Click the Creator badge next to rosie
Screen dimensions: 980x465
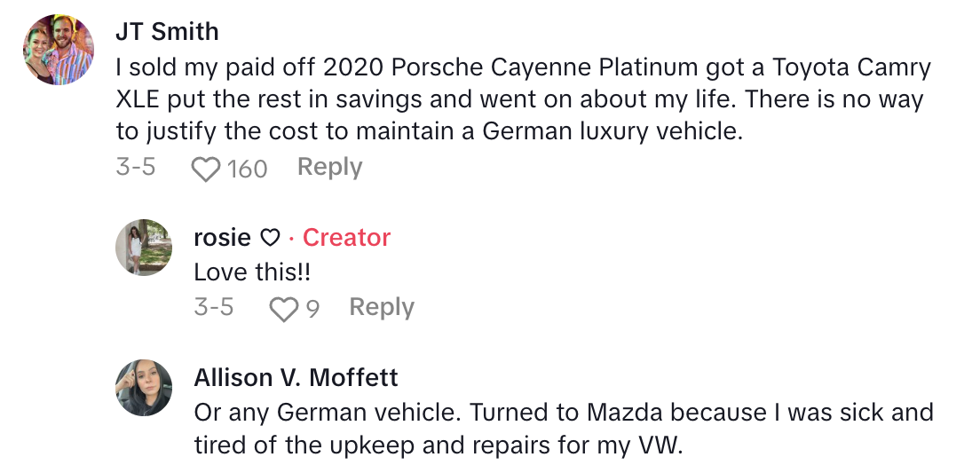pos(346,238)
